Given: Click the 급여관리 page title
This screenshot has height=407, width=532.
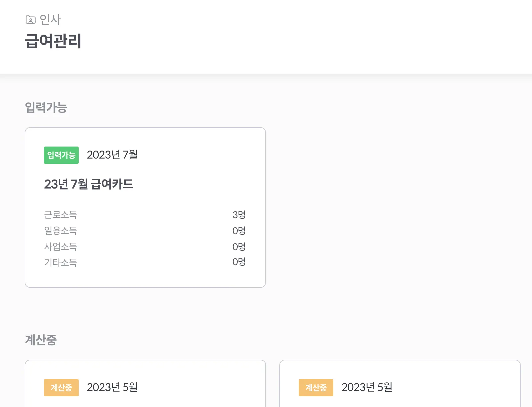Looking at the screenshot, I should tap(53, 41).
